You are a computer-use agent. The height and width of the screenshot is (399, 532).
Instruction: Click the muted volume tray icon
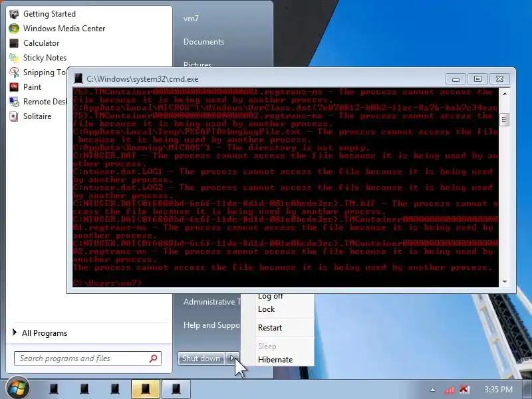coord(464,390)
